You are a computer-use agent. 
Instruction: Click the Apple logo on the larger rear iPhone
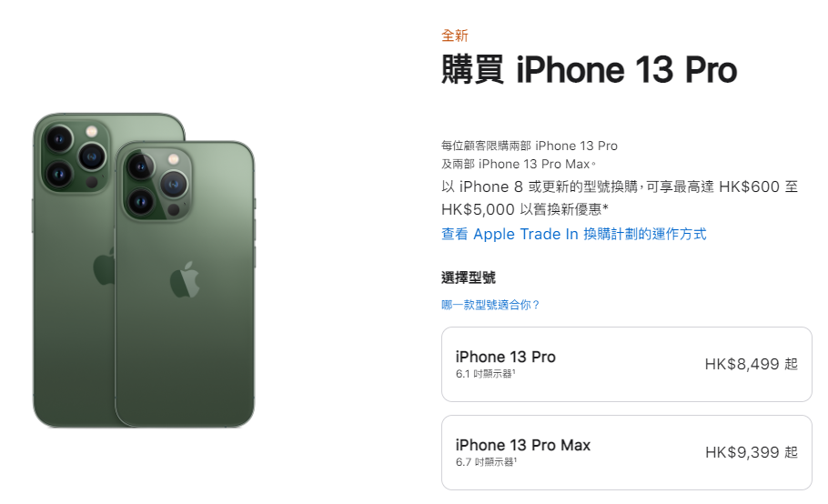pos(104,266)
